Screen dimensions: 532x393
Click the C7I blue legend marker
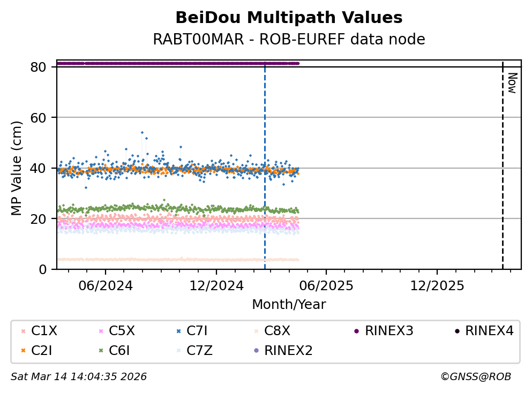pyautogui.click(x=177, y=331)
